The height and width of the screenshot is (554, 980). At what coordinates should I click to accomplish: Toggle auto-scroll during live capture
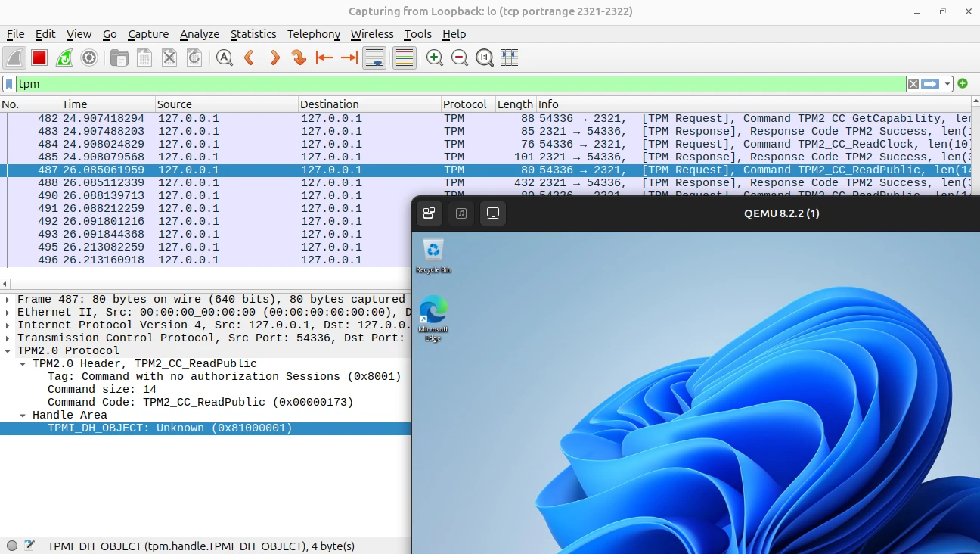pyautogui.click(x=374, y=58)
